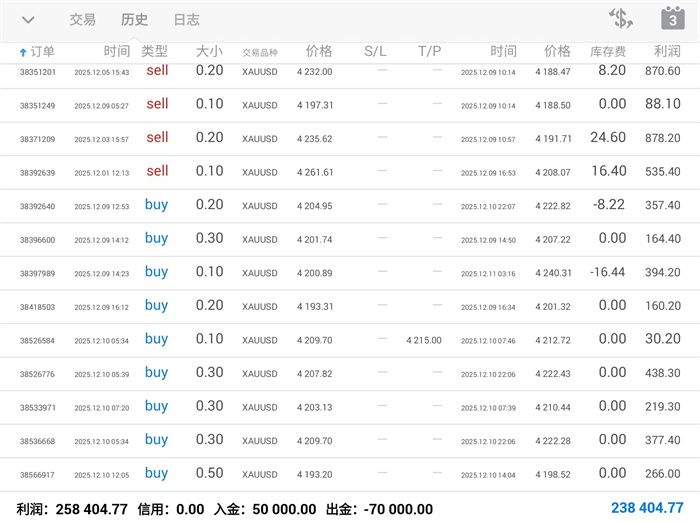The width and height of the screenshot is (700, 522).
Task: Click the 入金: 50 000.00 summary
Action: (x=265, y=509)
